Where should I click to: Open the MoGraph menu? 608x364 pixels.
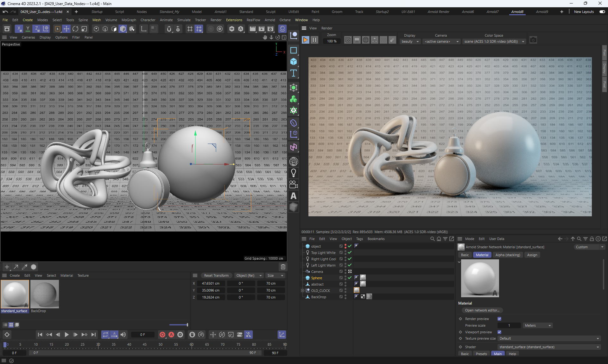coord(129,20)
